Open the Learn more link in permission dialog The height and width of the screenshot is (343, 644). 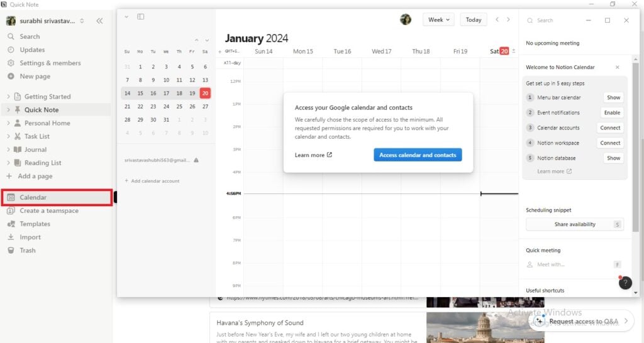313,155
